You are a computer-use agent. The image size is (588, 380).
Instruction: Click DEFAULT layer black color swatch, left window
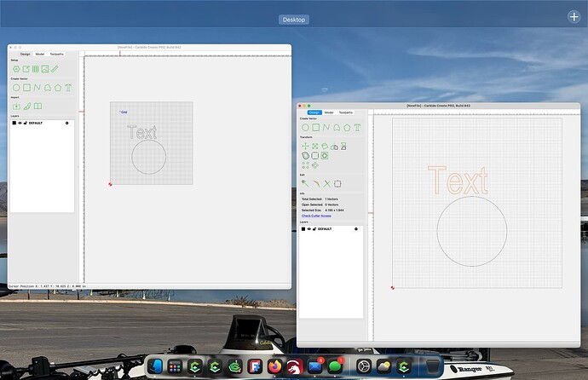[14, 123]
